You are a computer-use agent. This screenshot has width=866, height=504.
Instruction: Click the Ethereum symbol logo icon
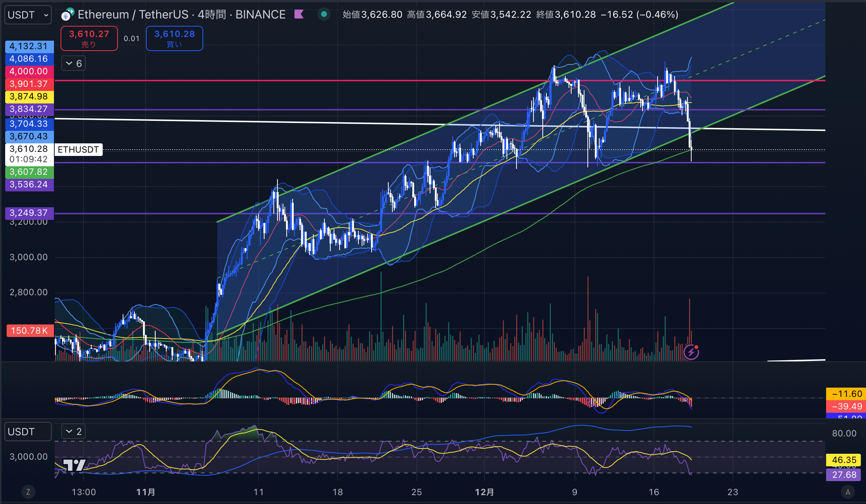[67, 15]
